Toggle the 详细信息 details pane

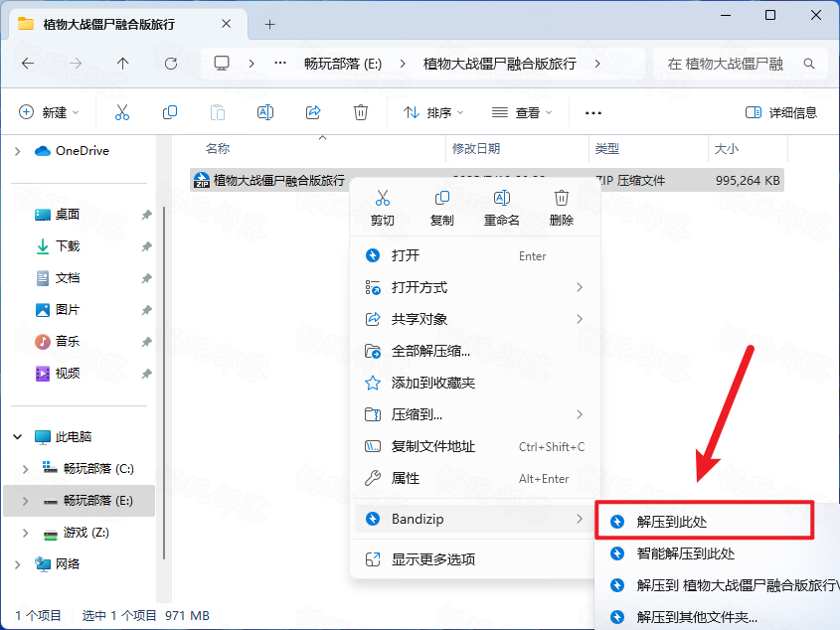[x=781, y=112]
